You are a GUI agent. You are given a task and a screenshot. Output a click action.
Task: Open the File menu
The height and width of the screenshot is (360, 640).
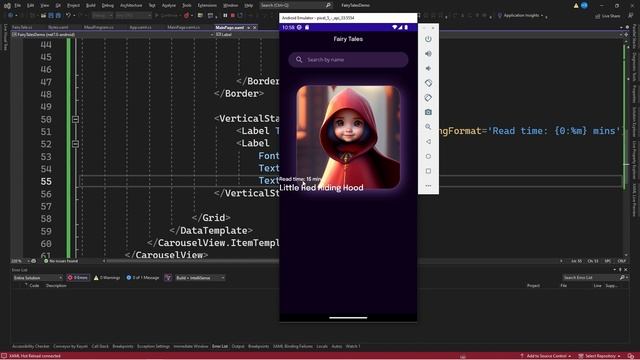18,5
